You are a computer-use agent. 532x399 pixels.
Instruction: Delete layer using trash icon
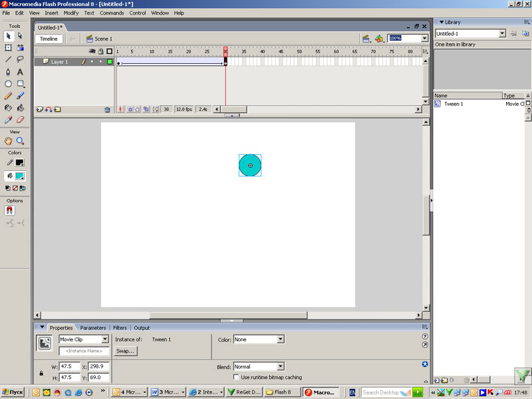point(107,109)
